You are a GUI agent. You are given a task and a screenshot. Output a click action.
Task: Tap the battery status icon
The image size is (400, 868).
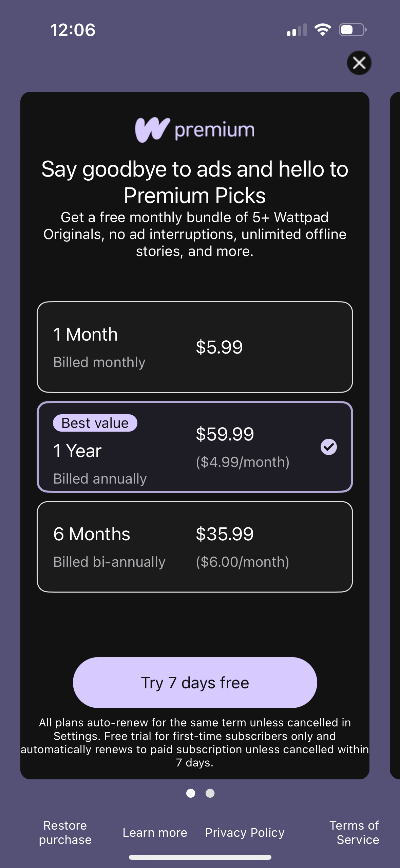[353, 30]
